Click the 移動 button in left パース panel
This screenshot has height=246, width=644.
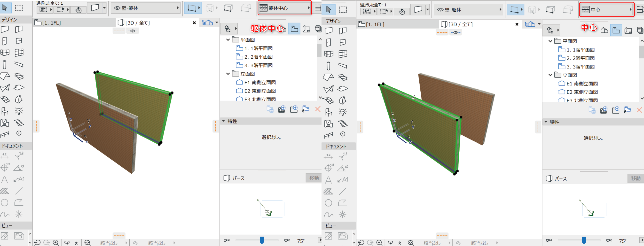click(x=314, y=178)
